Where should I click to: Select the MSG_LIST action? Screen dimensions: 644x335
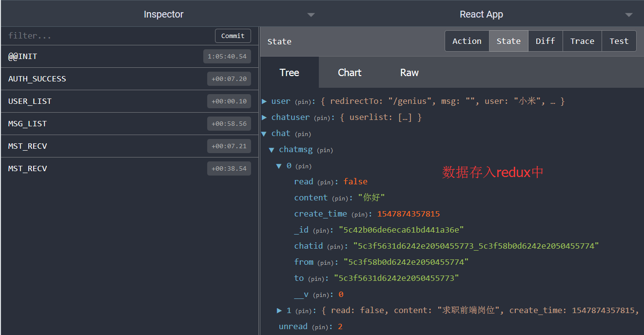tap(130, 124)
